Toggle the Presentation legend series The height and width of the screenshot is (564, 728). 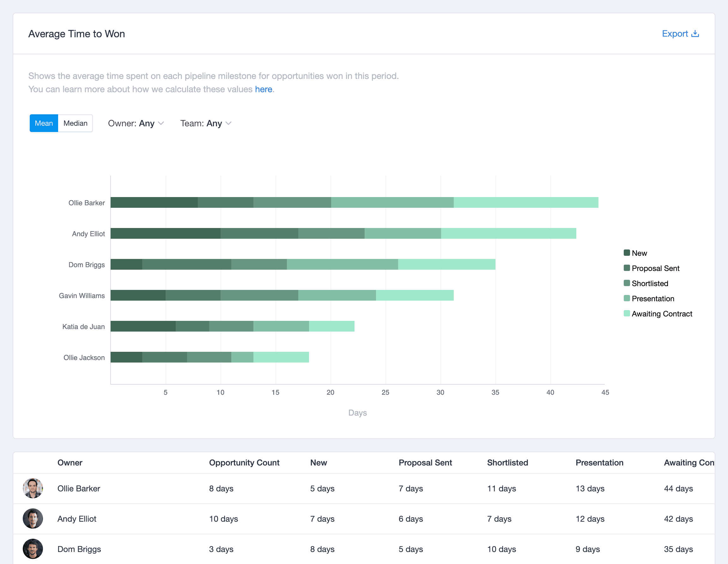(x=649, y=298)
